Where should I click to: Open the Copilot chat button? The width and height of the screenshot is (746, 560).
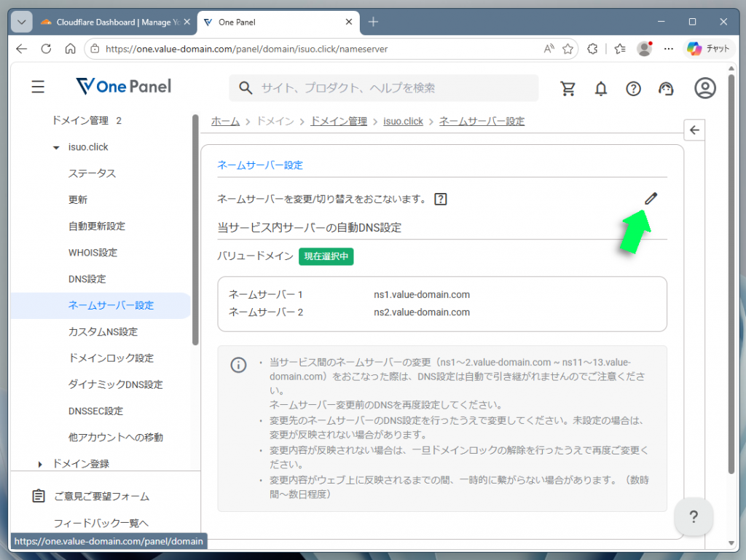click(x=708, y=49)
